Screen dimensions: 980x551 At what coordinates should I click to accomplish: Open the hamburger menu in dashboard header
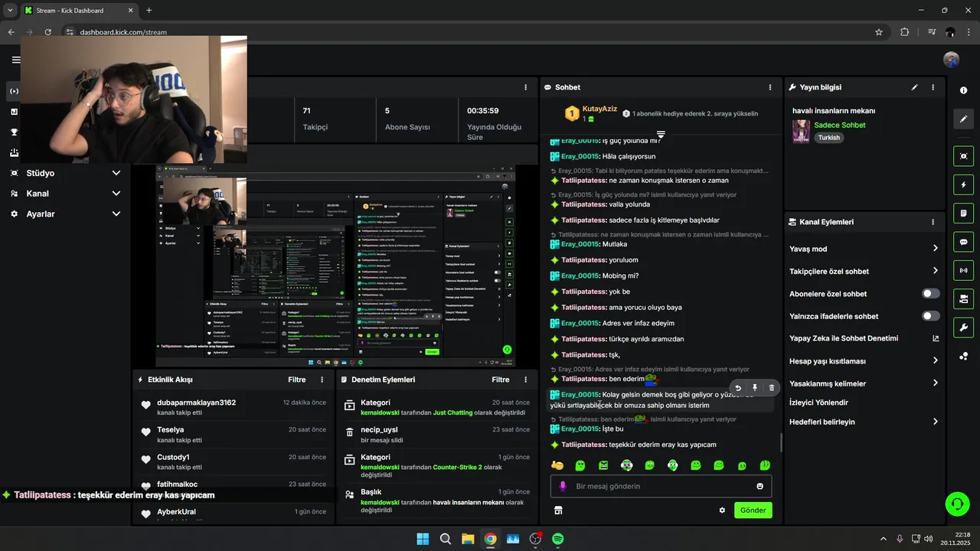(15, 60)
